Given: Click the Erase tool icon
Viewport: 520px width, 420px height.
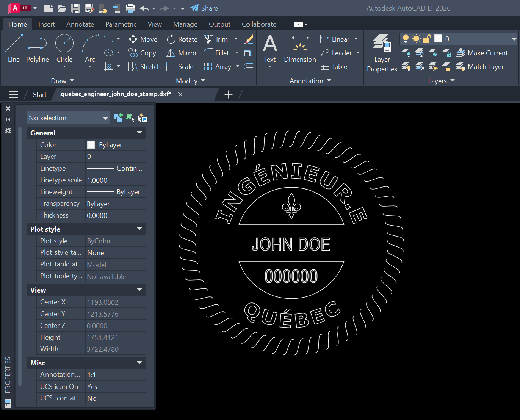Looking at the screenshot, I should click(249, 39).
